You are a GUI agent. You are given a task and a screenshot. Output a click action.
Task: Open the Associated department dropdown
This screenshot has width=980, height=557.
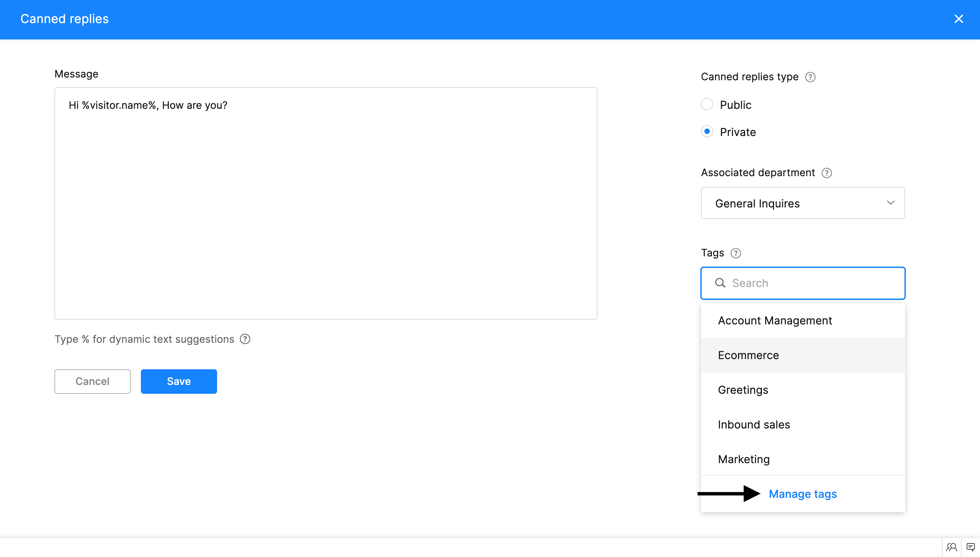(802, 203)
